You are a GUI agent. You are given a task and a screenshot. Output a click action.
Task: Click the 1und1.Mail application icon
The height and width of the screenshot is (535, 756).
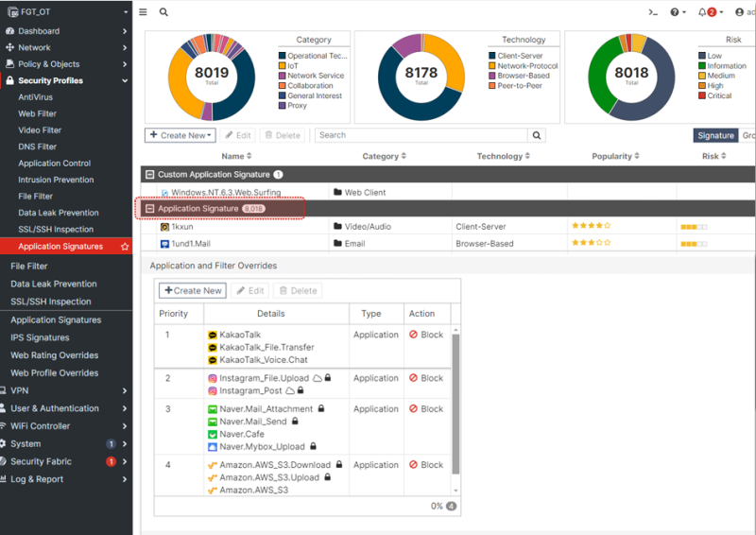164,244
